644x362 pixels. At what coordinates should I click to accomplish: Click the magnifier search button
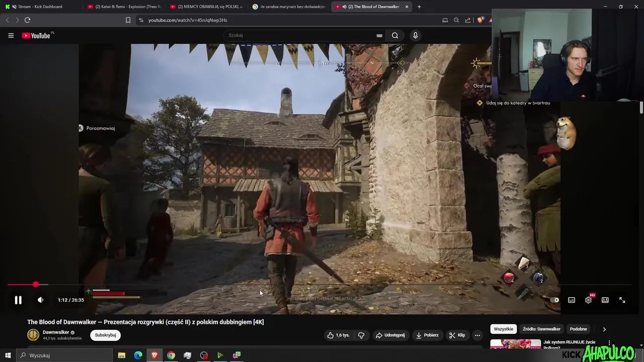click(x=395, y=36)
